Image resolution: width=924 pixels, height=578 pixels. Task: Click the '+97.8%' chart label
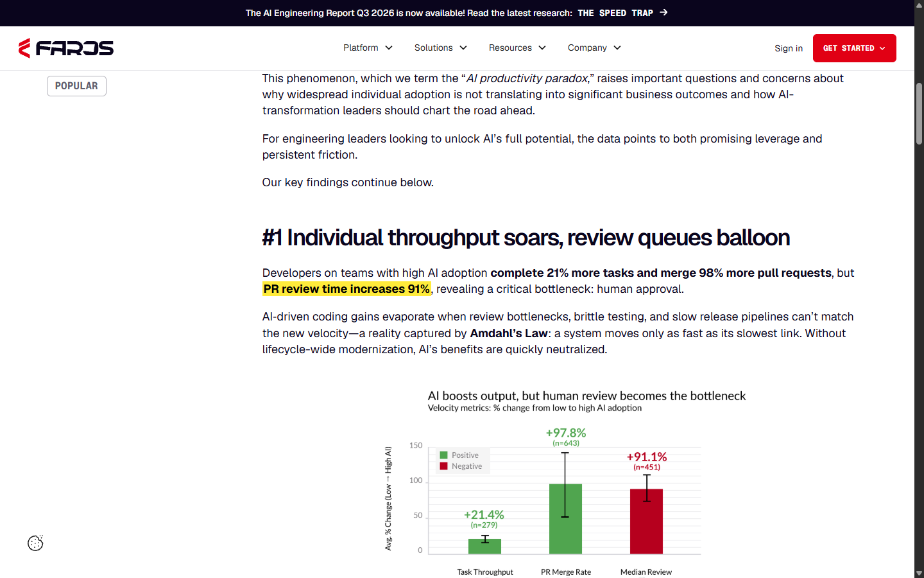click(566, 433)
